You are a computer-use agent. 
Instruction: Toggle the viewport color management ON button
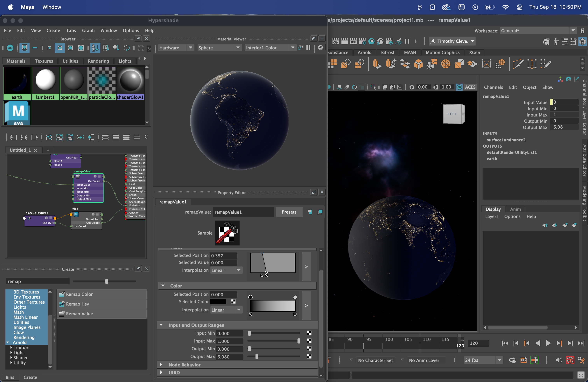point(459,87)
